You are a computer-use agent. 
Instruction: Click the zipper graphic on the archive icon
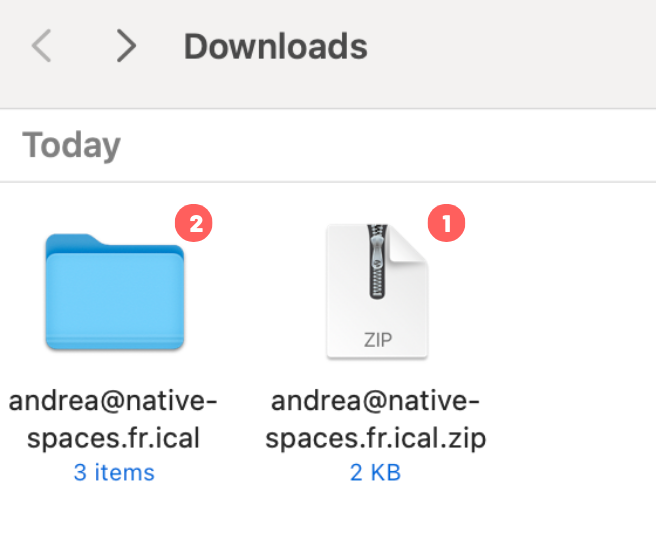pyautogui.click(x=377, y=262)
